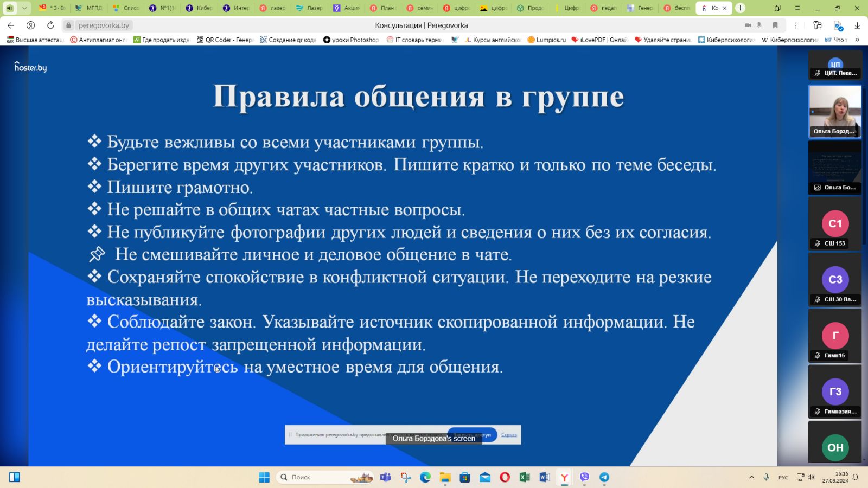868x488 pixels.
Task: Click the browser back arrow
Action: click(11, 25)
